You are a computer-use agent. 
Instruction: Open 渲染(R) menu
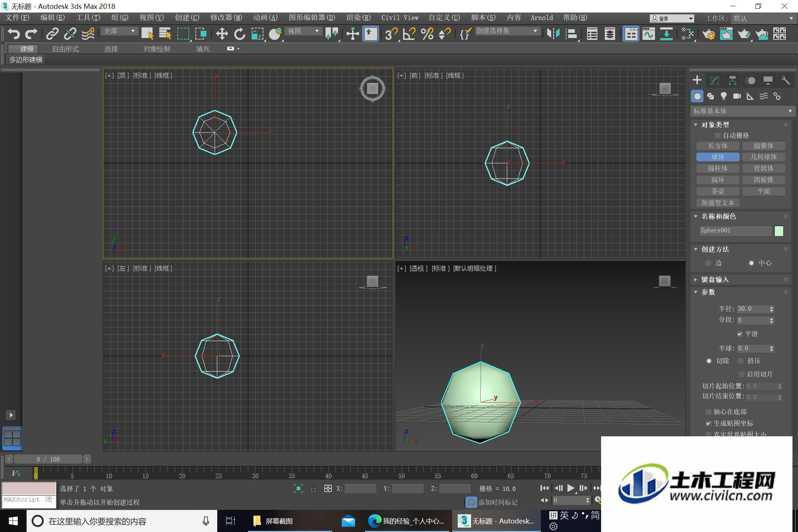pos(358,18)
